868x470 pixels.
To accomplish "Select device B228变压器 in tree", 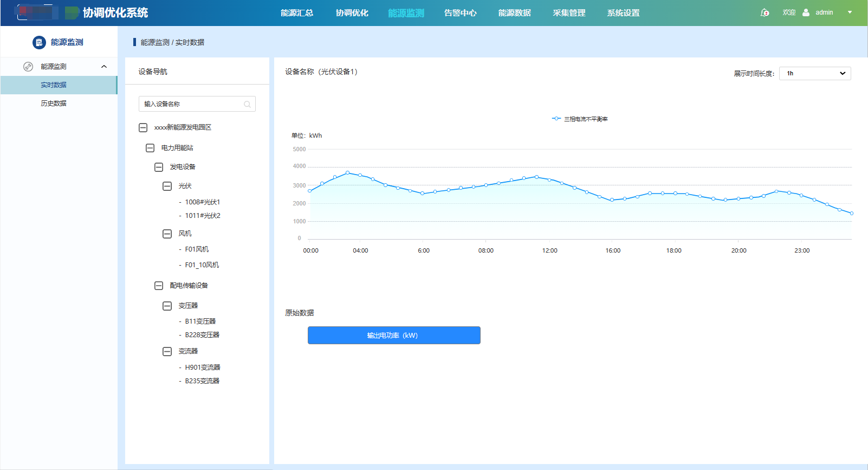I will pos(202,335).
